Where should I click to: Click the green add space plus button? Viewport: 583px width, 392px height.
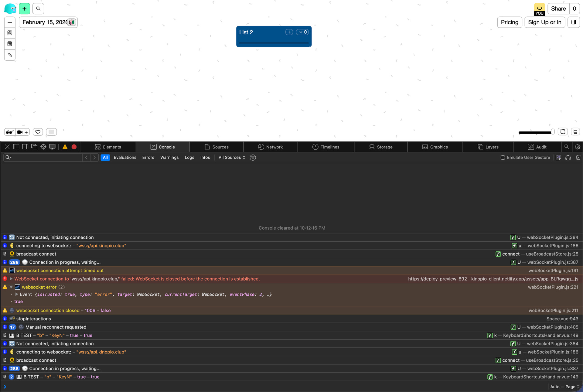tap(24, 9)
